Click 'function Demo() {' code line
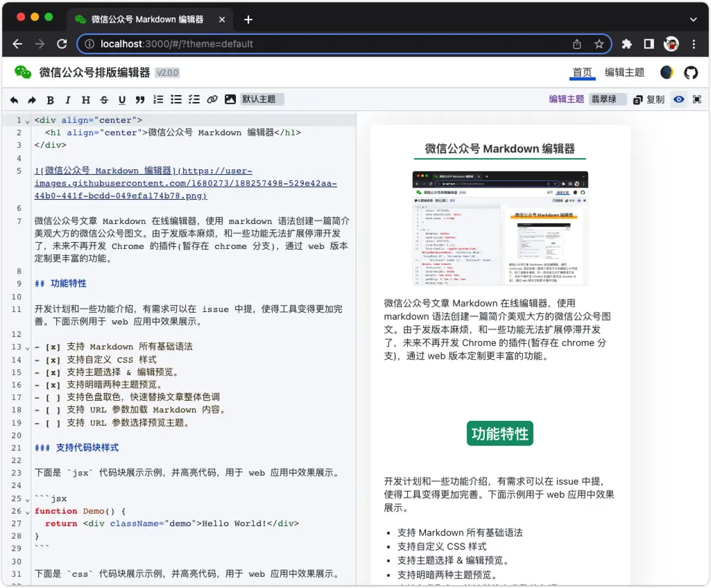Screen dimensions: 711x588 tap(80, 511)
